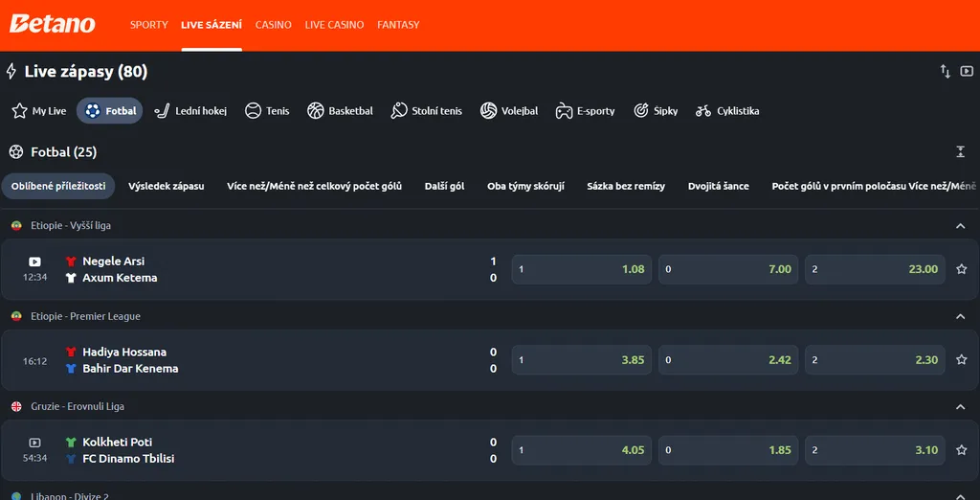
Task: Select Lední hokej sport filter
Action: tap(190, 111)
